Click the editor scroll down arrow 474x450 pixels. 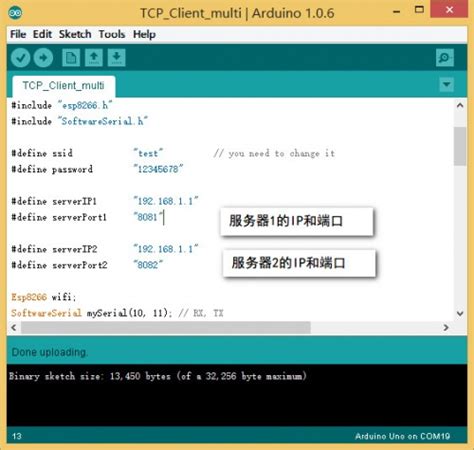pos(460,314)
